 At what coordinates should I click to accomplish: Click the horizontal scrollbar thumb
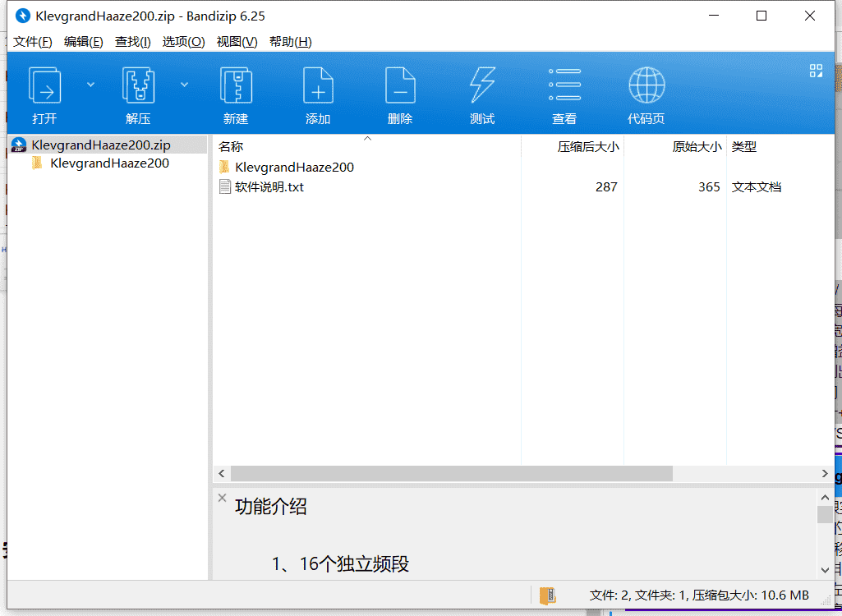click(x=452, y=474)
